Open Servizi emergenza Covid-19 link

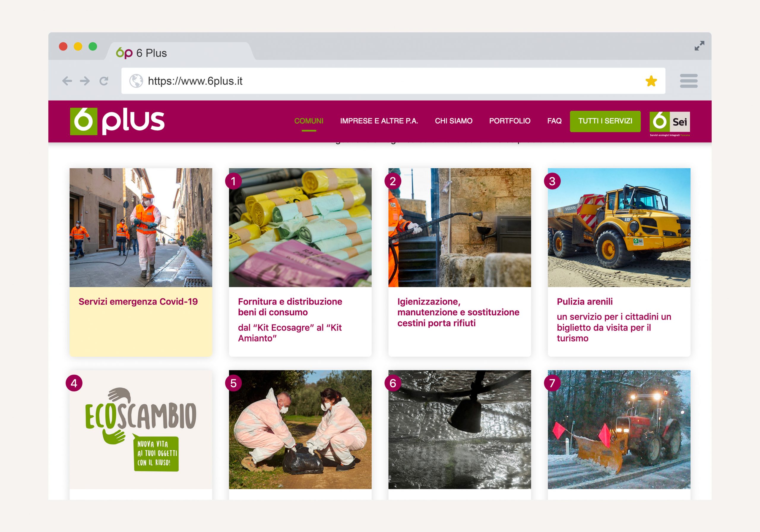click(x=138, y=302)
